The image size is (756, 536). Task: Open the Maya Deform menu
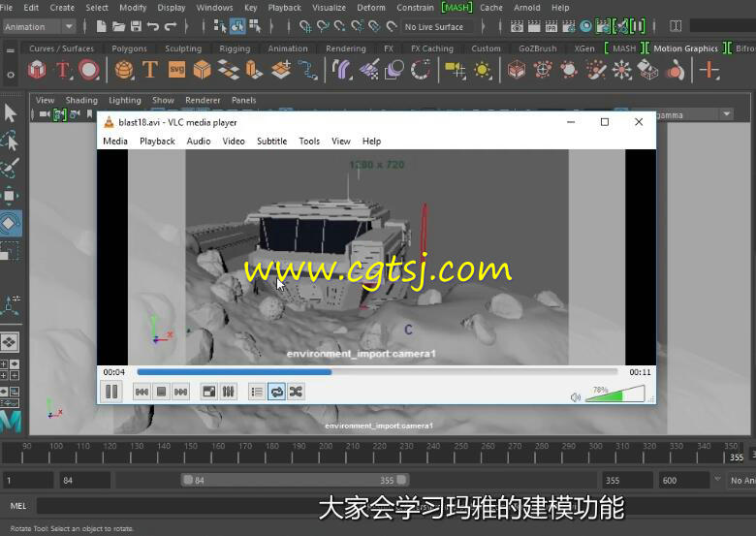click(x=371, y=8)
